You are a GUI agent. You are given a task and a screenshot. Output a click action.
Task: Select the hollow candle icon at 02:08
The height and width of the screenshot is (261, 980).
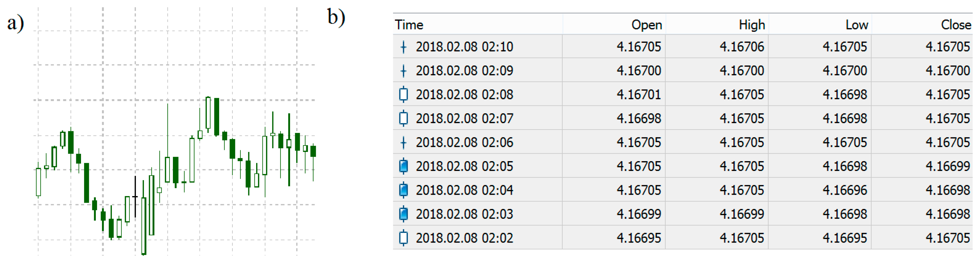[404, 95]
